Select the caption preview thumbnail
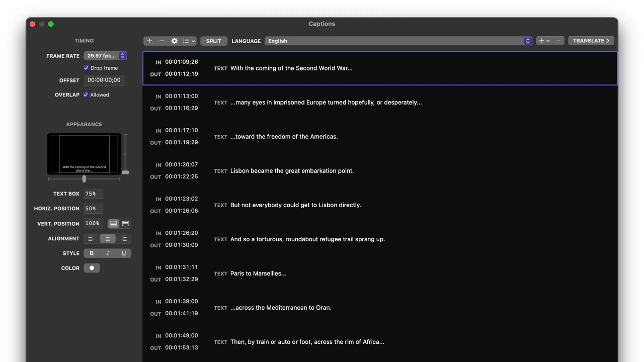The height and width of the screenshot is (362, 644). 84,154
